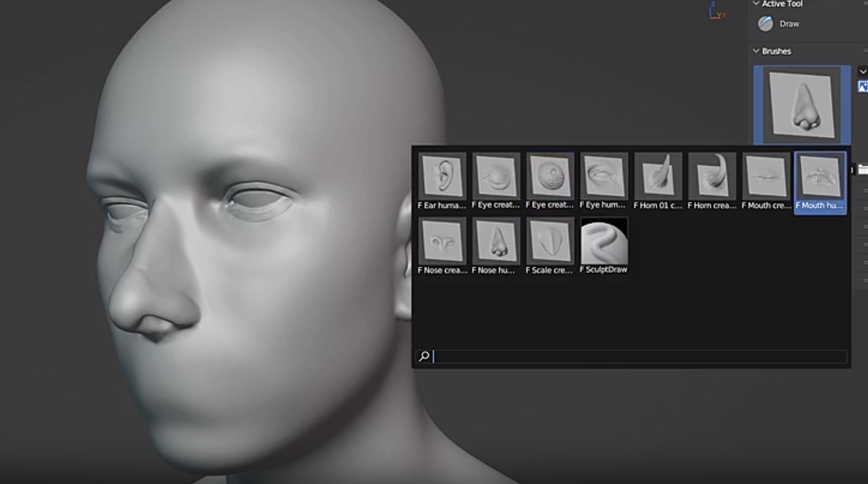Click the 'Draw' tool name label
The image size is (868, 484).
pyautogui.click(x=789, y=24)
